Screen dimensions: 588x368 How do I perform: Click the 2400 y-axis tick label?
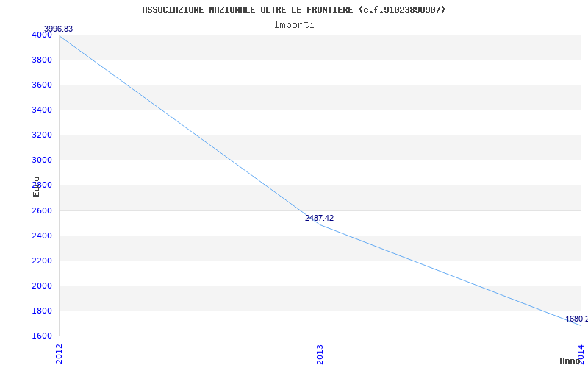42,236
